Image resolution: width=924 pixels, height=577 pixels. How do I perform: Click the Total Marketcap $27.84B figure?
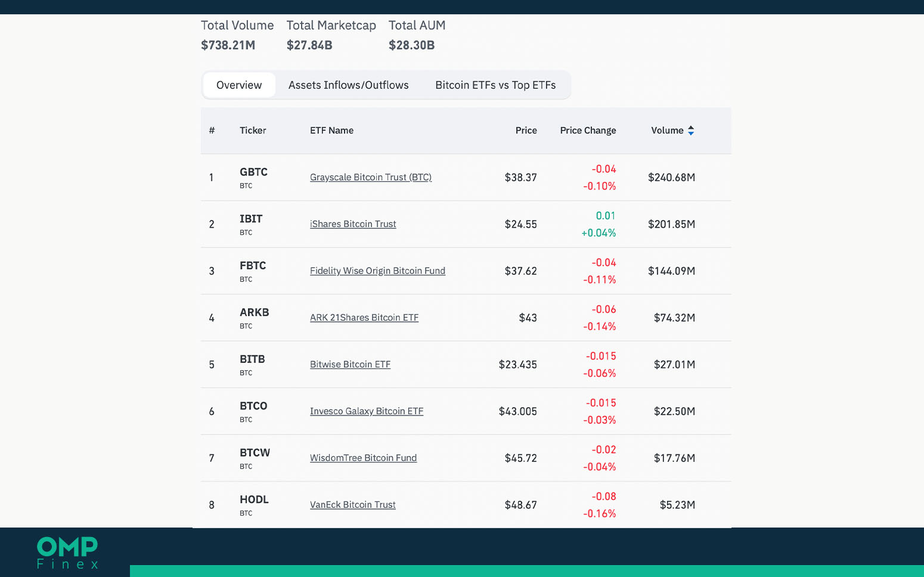tap(309, 45)
